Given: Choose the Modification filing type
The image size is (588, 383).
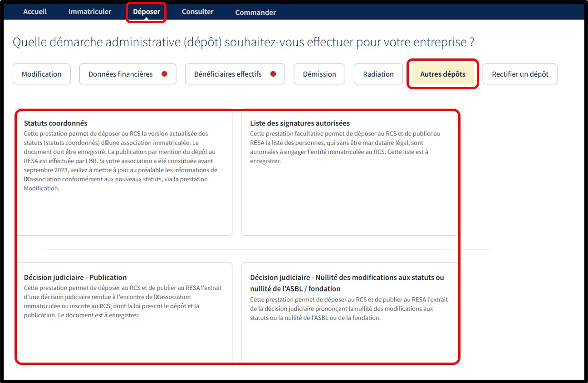Looking at the screenshot, I should [42, 74].
